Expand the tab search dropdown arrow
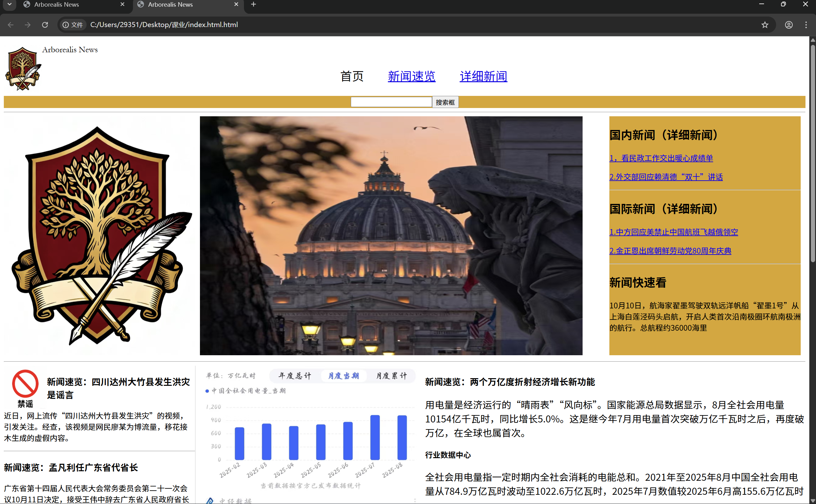816x504 pixels. coord(9,4)
